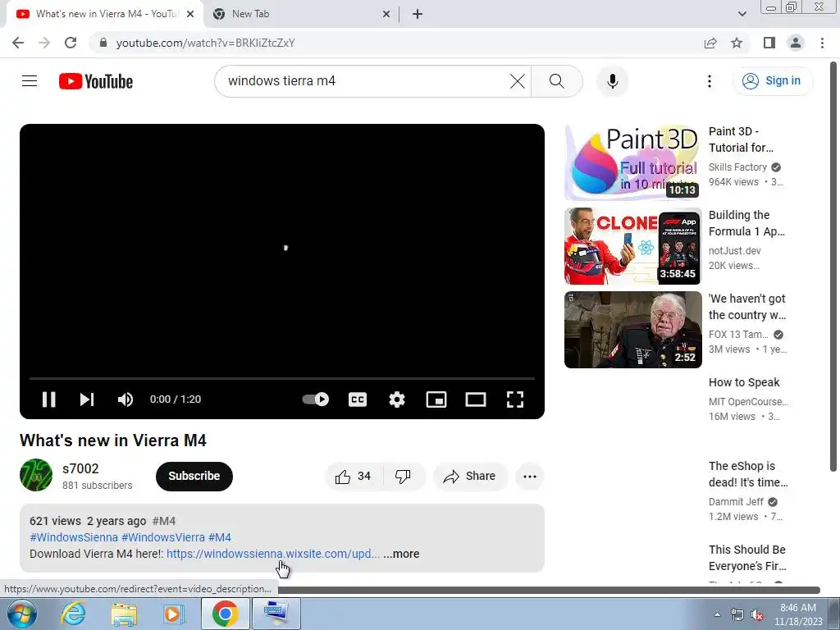Click the address bar URL
Viewport: 840px width, 630px height.
point(205,43)
